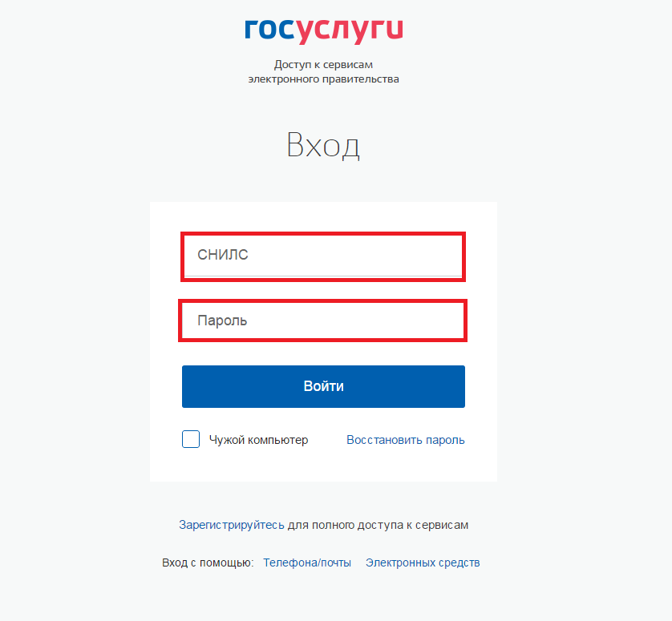This screenshot has height=621, width=672.
Task: Click the large "Вход" heading
Action: click(x=323, y=146)
